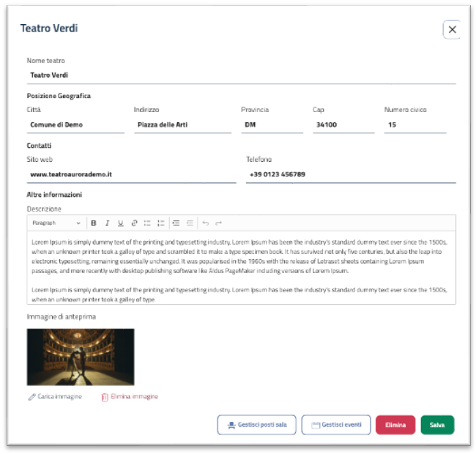Screen dimensions: 476x454
Task: Redo the edit in description toolbar
Action: point(218,223)
